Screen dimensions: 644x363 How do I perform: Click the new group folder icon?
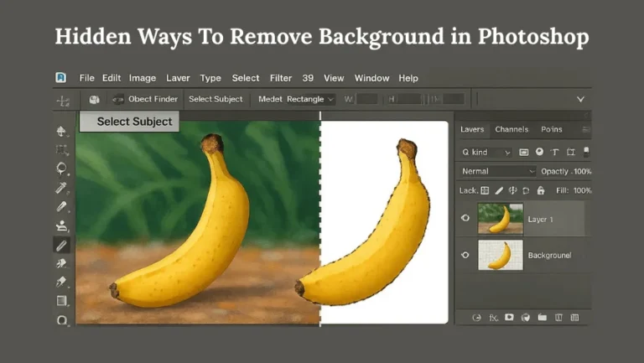[x=542, y=318]
